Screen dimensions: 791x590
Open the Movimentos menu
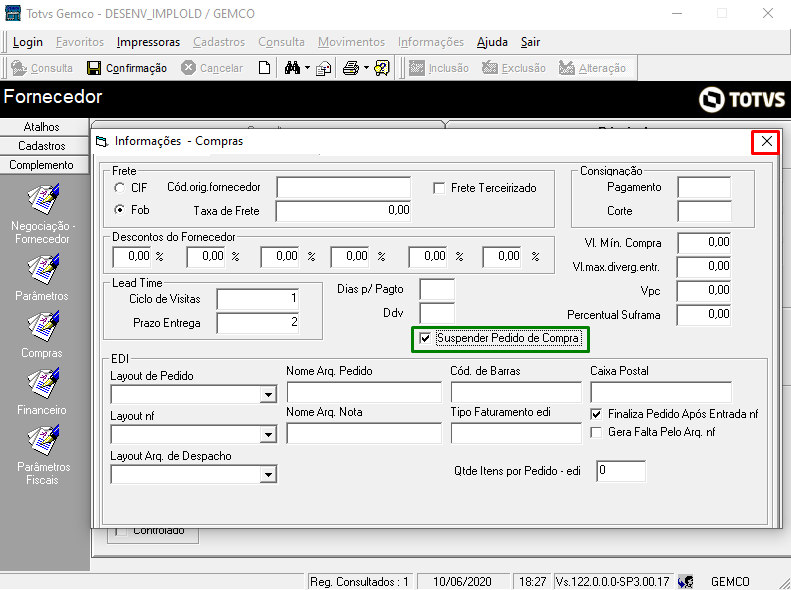(x=352, y=42)
